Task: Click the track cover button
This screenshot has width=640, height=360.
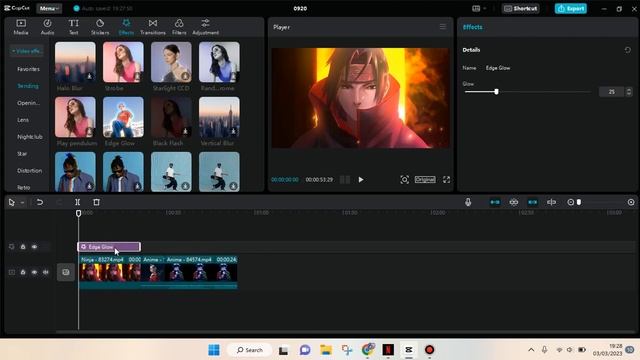Action: coord(66,272)
